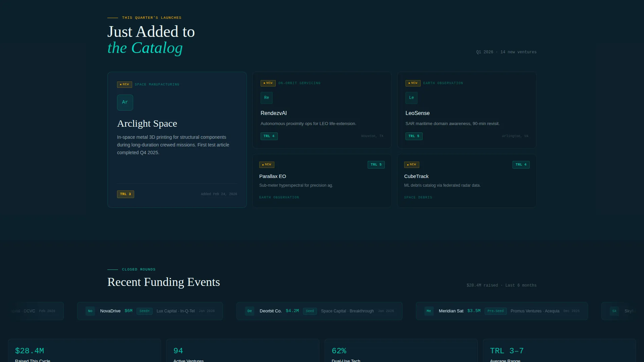The height and width of the screenshot is (362, 644).
Task: Click the Arlington, VA location text
Action: point(515,136)
